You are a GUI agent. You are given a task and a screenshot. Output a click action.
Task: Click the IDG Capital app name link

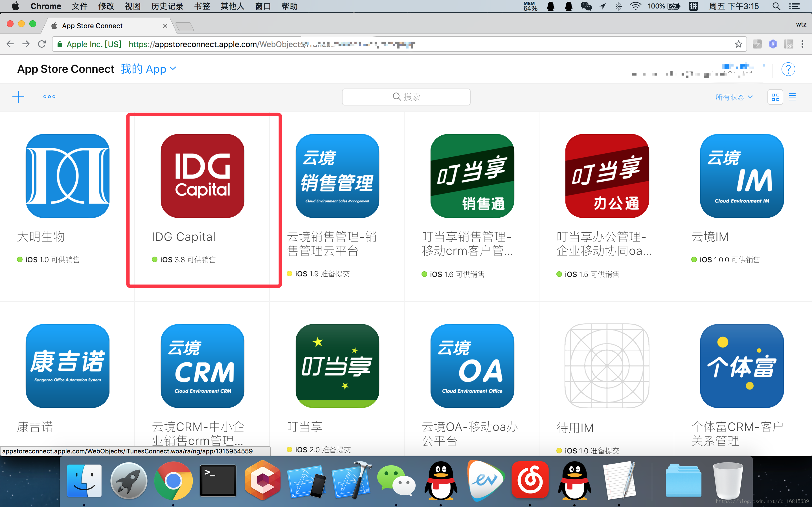[183, 237]
